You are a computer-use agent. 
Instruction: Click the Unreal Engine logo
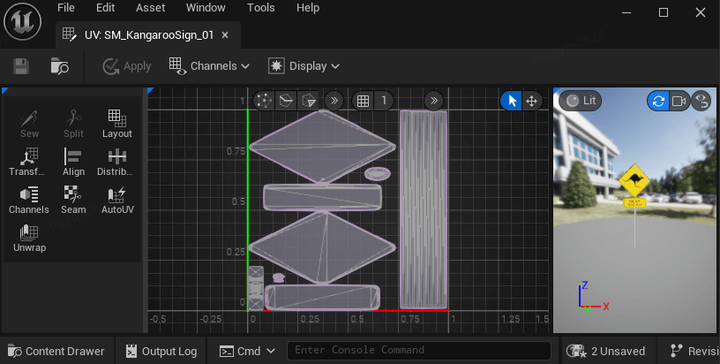22,22
